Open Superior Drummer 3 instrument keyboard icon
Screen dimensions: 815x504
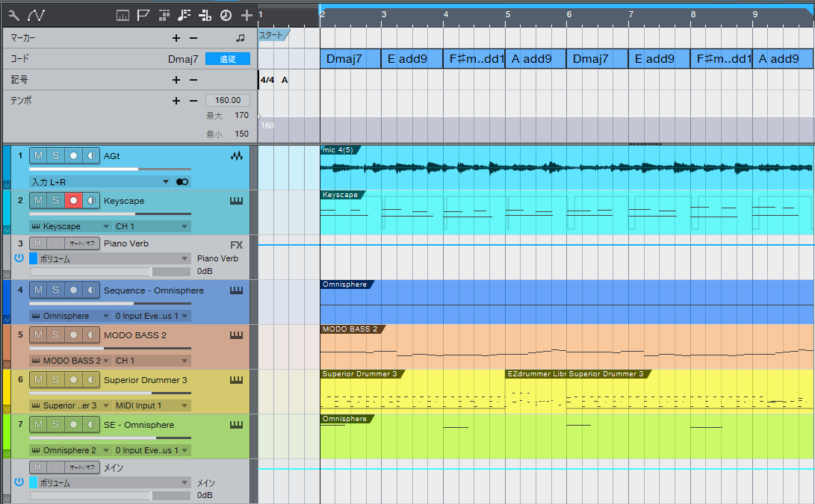click(x=237, y=380)
